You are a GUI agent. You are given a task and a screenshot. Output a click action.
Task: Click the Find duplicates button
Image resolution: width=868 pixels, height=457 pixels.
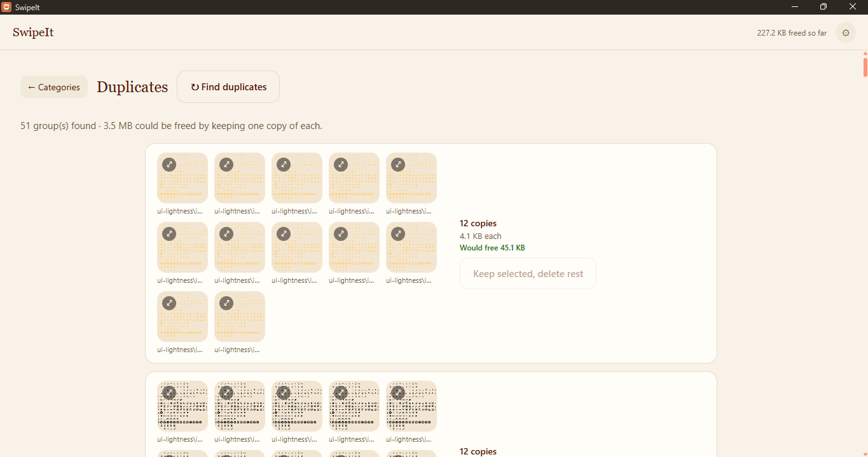tap(228, 87)
